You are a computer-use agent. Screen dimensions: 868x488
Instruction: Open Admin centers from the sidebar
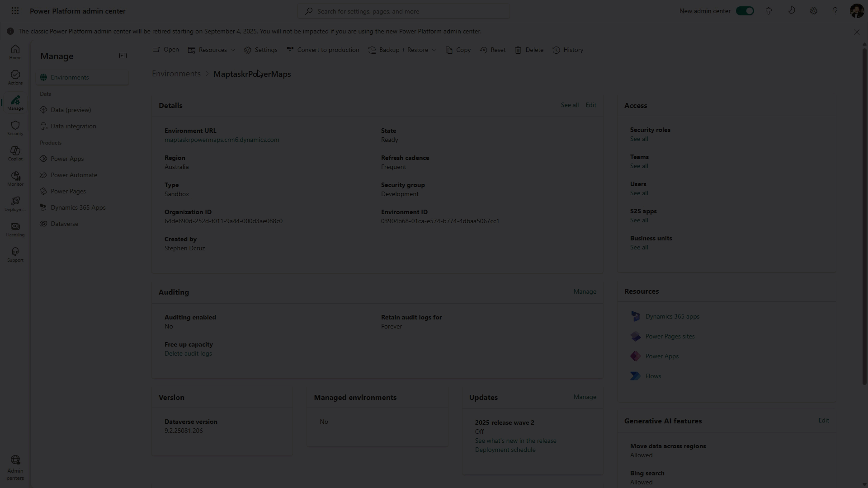click(x=15, y=466)
